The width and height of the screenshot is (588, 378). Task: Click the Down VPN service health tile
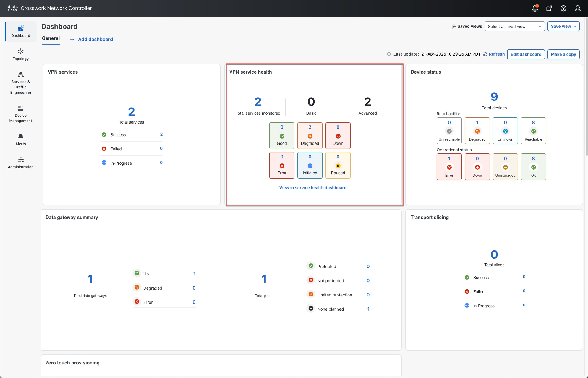(338, 135)
